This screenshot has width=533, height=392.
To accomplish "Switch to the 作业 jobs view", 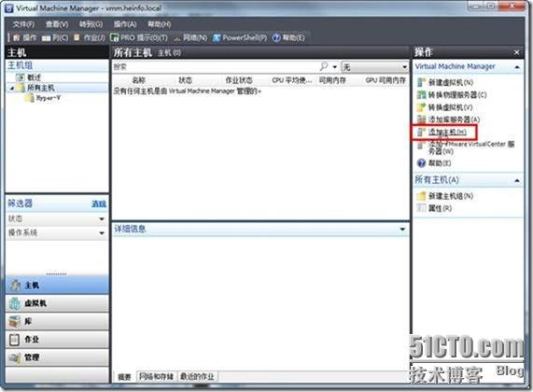I will 57,340.
